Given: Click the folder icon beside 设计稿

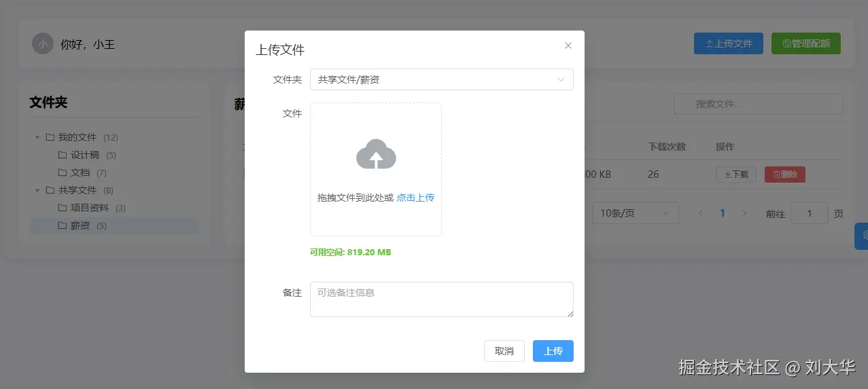Looking at the screenshot, I should 63,155.
